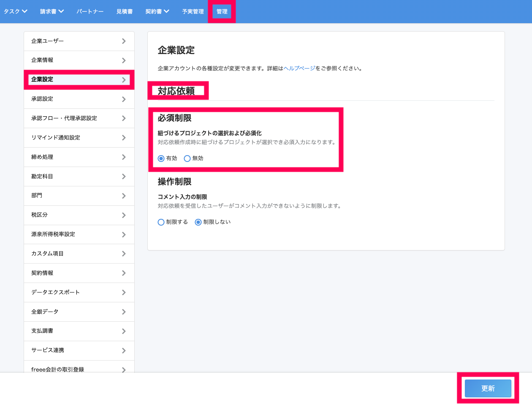Image resolution: width=532 pixels, height=404 pixels.
Task: Click the 更新 button
Action: point(488,388)
